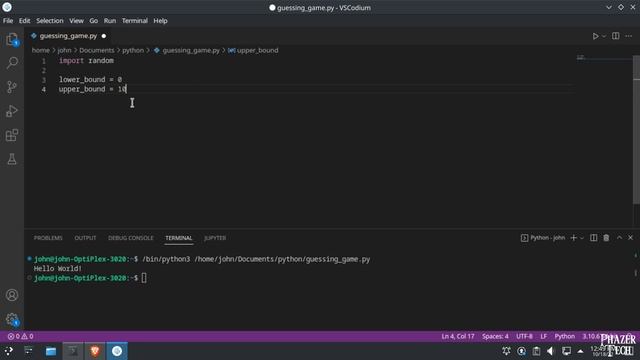Click 'python' breadcrumb segment
640x360 pixels.
(x=133, y=50)
